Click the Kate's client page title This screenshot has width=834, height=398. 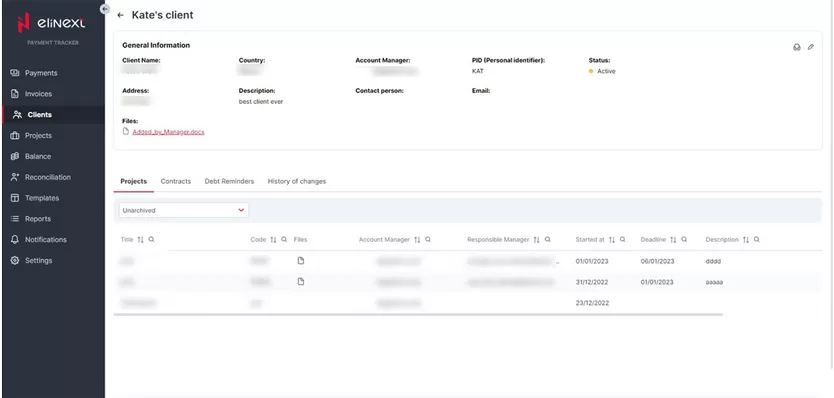click(x=163, y=15)
